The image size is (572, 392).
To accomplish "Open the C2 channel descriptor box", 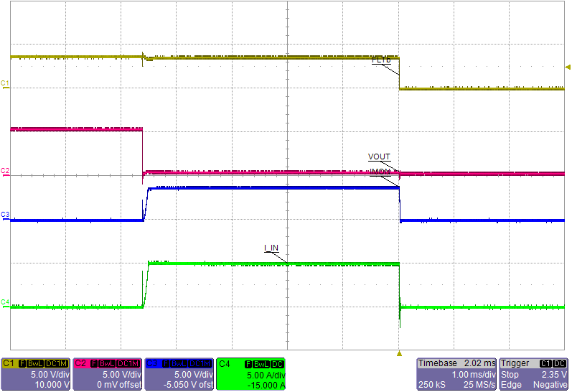I will point(108,374).
